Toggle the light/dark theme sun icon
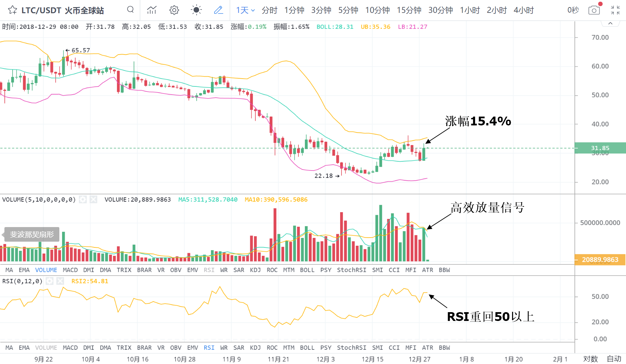This screenshot has height=364, width=626. pos(196,10)
